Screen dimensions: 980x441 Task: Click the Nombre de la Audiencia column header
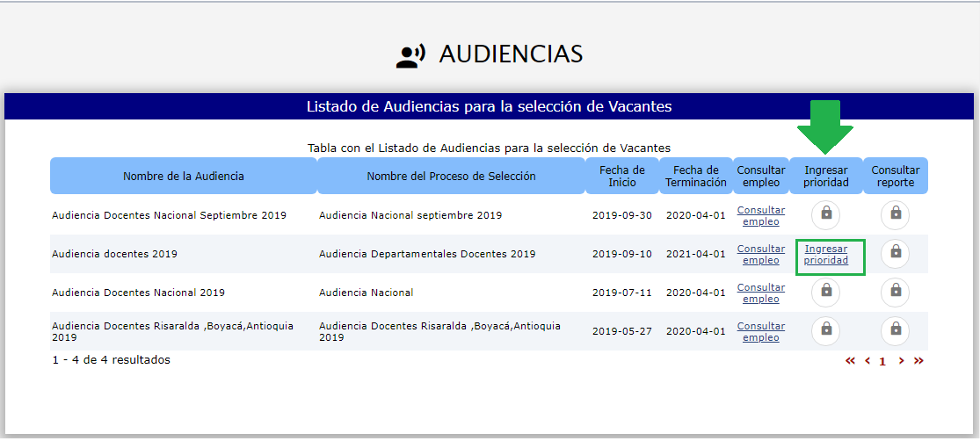click(x=184, y=176)
